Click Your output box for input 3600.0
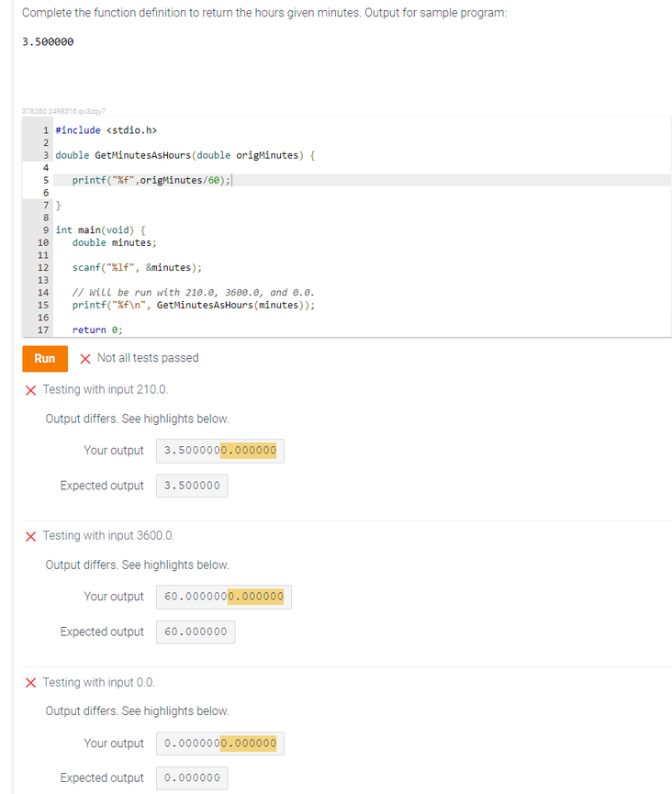The height and width of the screenshot is (794, 672). 223,596
